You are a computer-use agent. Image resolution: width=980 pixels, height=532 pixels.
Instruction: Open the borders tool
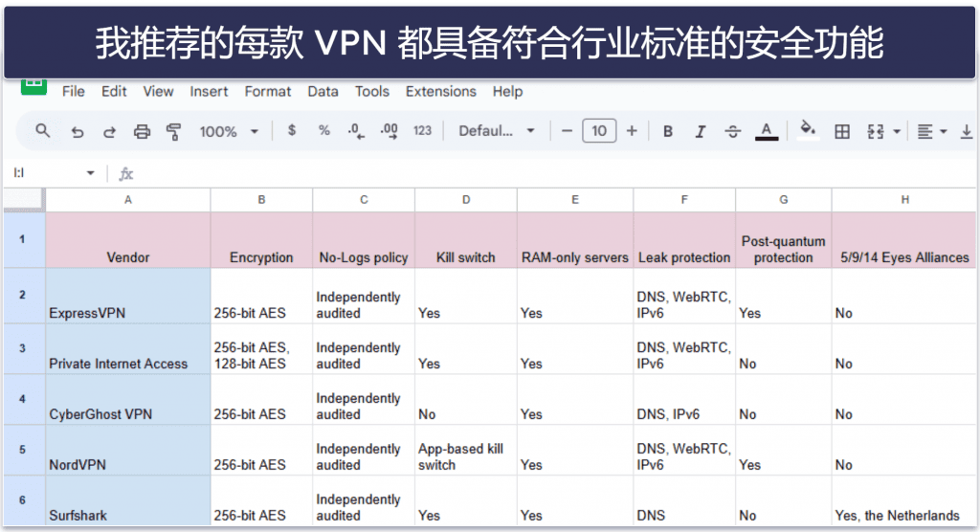coord(842,131)
